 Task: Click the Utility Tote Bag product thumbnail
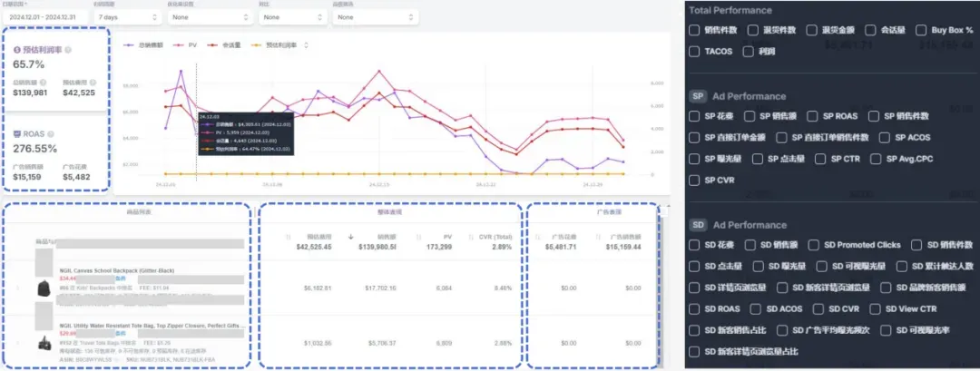coord(44,343)
